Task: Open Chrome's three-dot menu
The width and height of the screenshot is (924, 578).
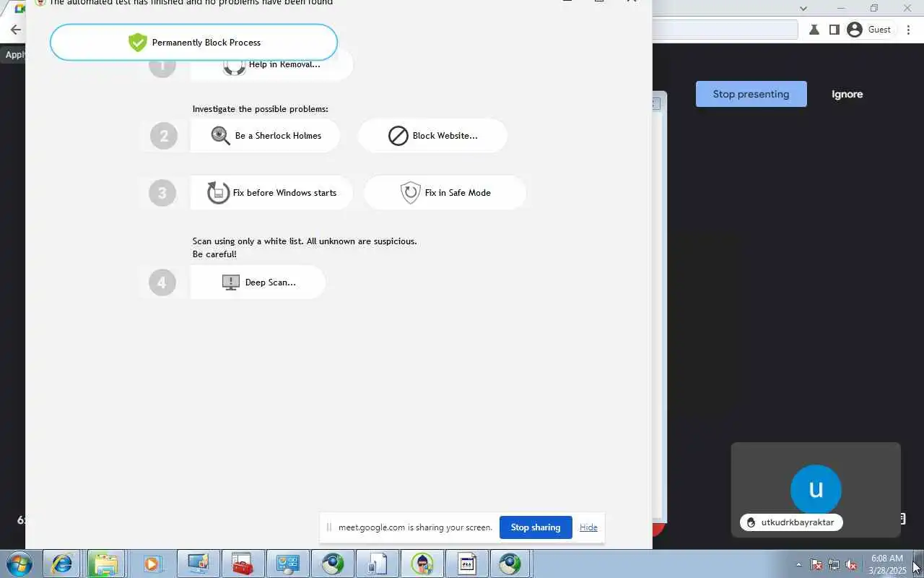Action: 908,30
